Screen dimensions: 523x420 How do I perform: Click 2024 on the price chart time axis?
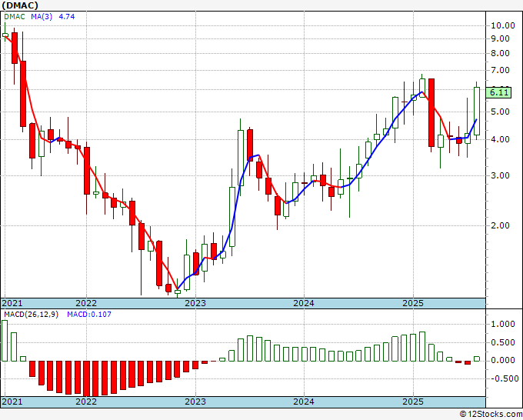(304, 303)
